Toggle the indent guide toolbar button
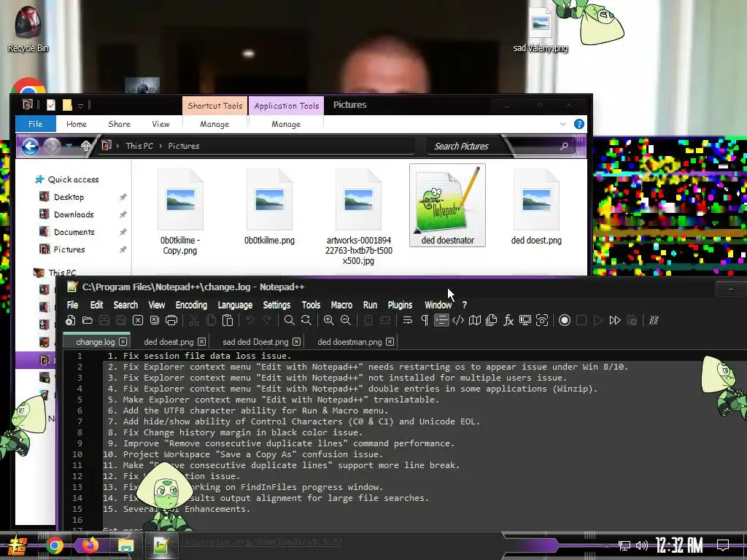Viewport: 747px width, 560px height. coord(441,321)
